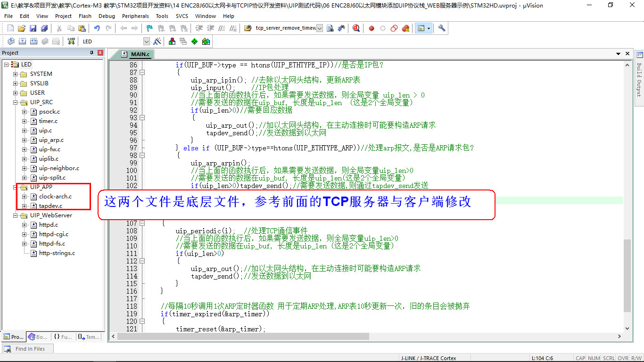This screenshot has width=644, height=362.
Task: Save all files with the stacked disks icon
Action: pos(44,28)
